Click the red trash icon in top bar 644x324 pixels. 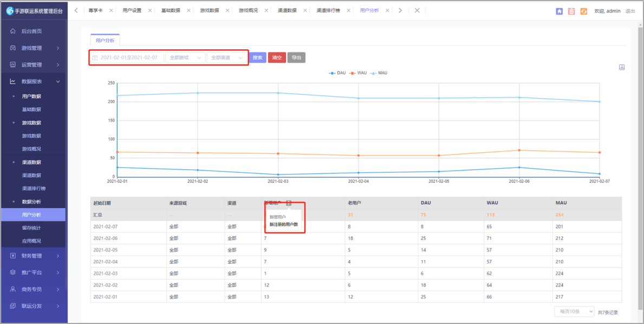point(571,11)
